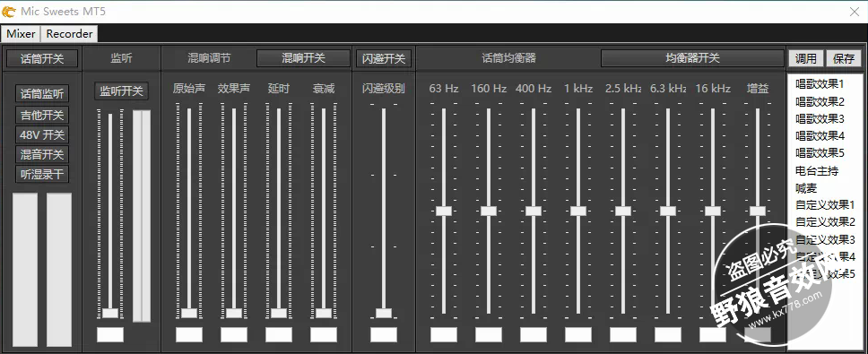Click the value box under 16 kHz
This screenshot has width=868, height=354.
713,334
